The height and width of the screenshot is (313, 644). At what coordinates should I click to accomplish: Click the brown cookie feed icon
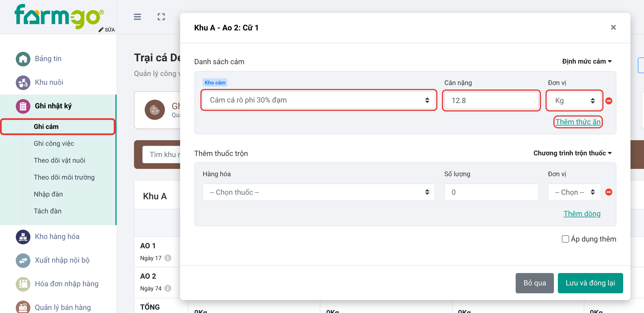(155, 110)
